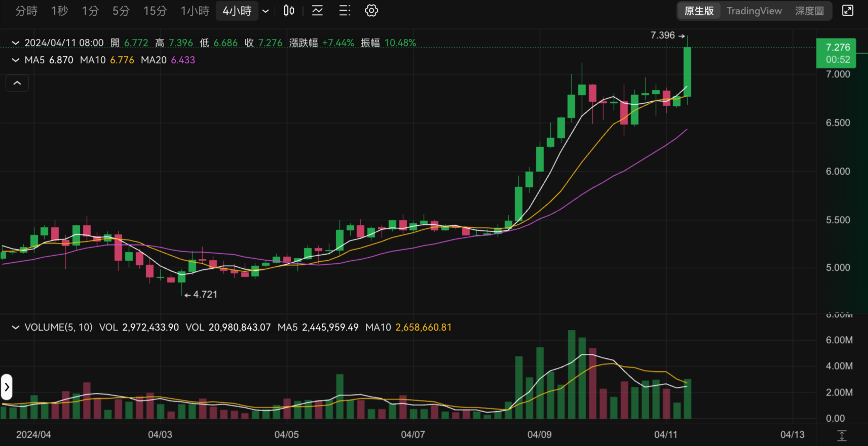Screen dimensions: 868x446
Task: Collapse the VOLUME indicator legend
Action: point(16,328)
